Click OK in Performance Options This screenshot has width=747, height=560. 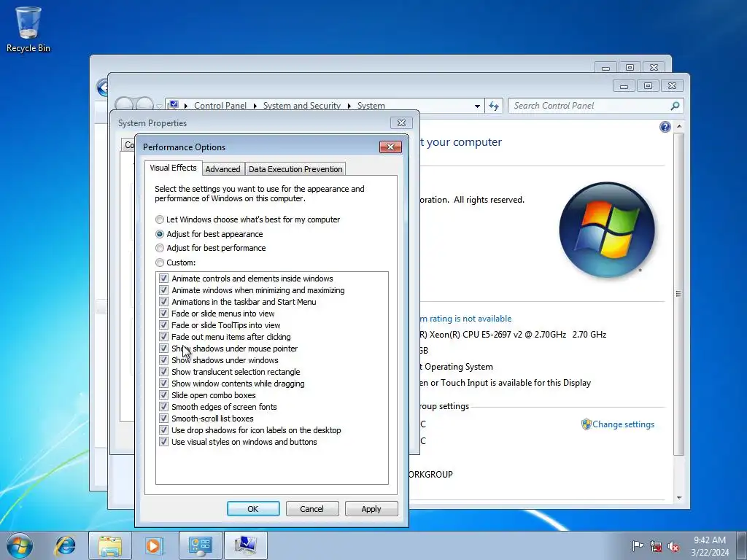(253, 508)
